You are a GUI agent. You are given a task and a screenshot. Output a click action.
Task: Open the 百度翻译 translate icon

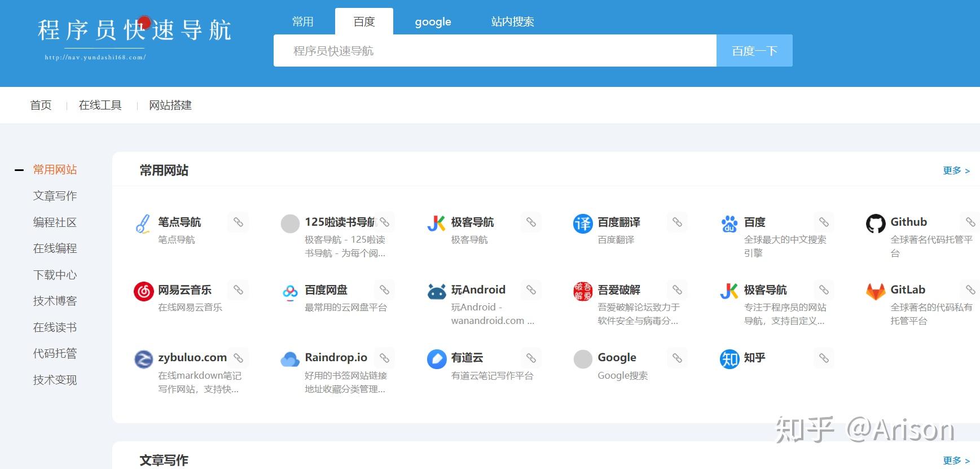coord(583,223)
